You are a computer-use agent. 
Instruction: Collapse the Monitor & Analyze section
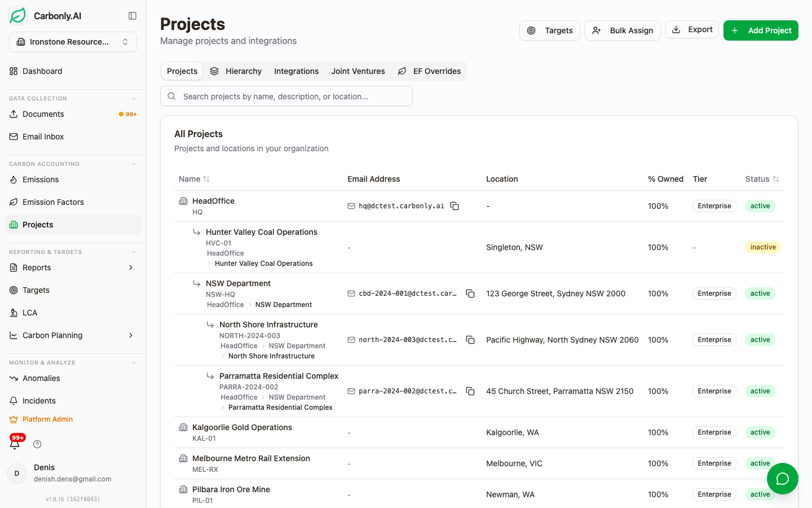click(x=134, y=362)
